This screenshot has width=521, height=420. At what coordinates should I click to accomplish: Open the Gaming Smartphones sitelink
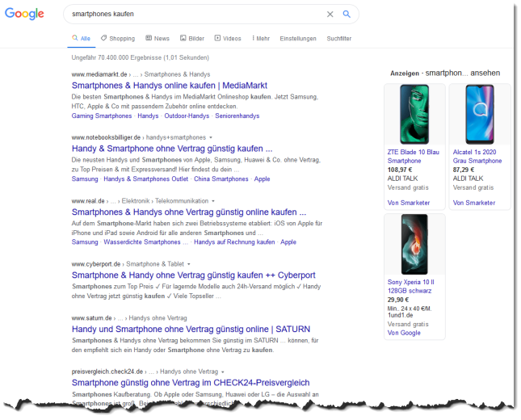click(x=102, y=116)
